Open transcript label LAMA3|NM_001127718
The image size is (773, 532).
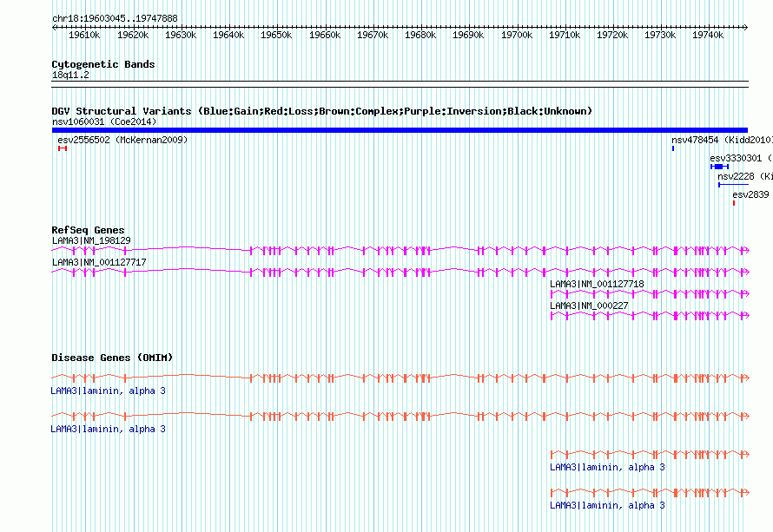597,284
